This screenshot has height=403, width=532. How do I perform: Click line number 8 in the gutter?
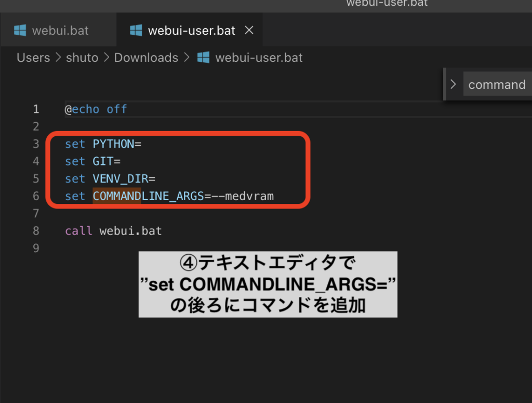point(36,231)
